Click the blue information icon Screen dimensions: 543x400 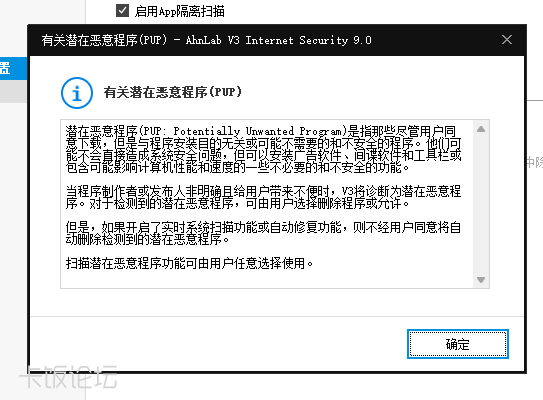tap(77, 93)
